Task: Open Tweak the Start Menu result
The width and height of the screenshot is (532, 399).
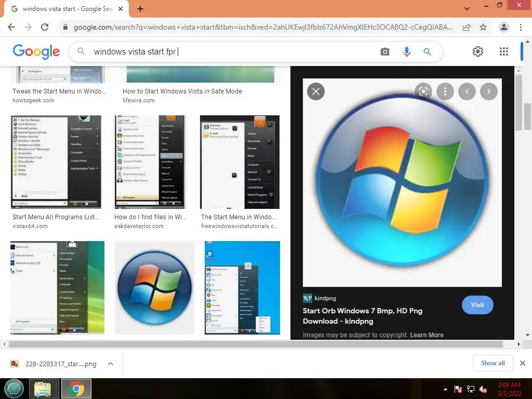Action: coord(59,91)
